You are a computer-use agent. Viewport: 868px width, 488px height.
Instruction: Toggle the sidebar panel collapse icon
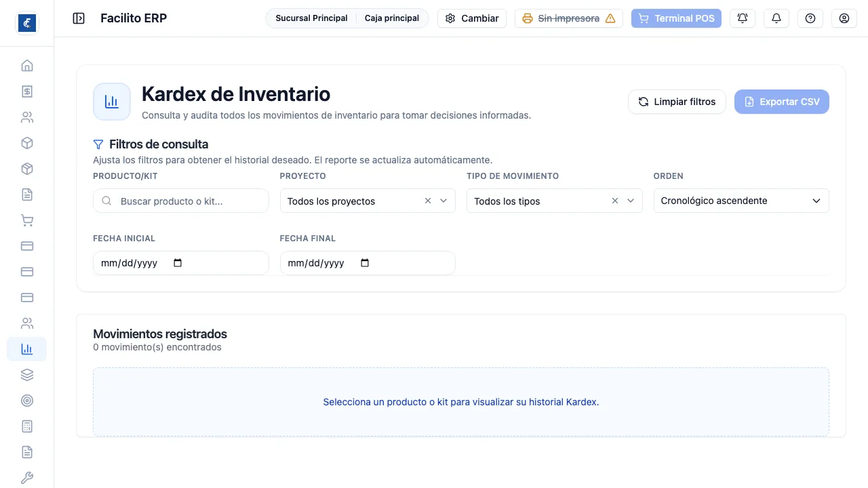click(79, 18)
